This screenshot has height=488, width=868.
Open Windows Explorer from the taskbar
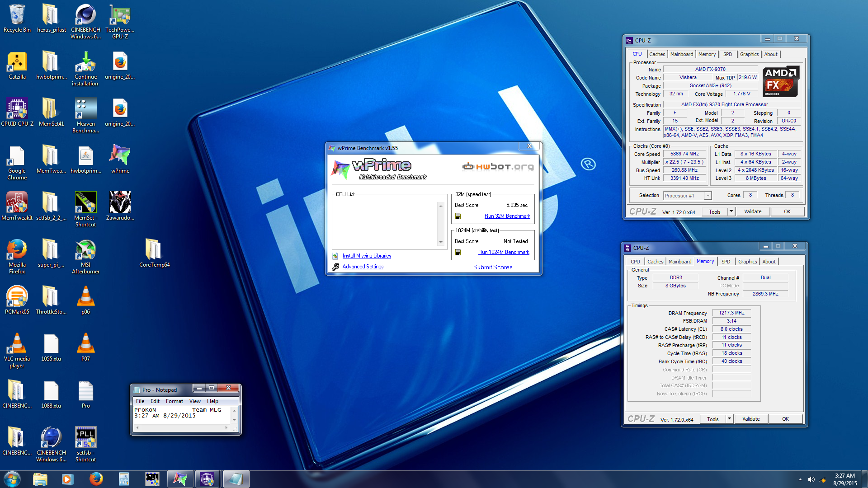40,479
